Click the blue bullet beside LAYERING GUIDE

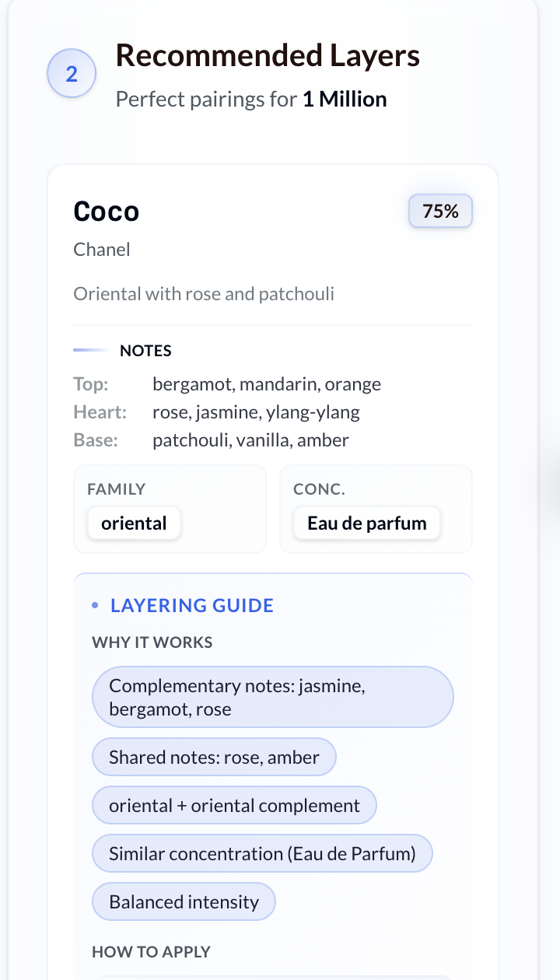coord(95,604)
